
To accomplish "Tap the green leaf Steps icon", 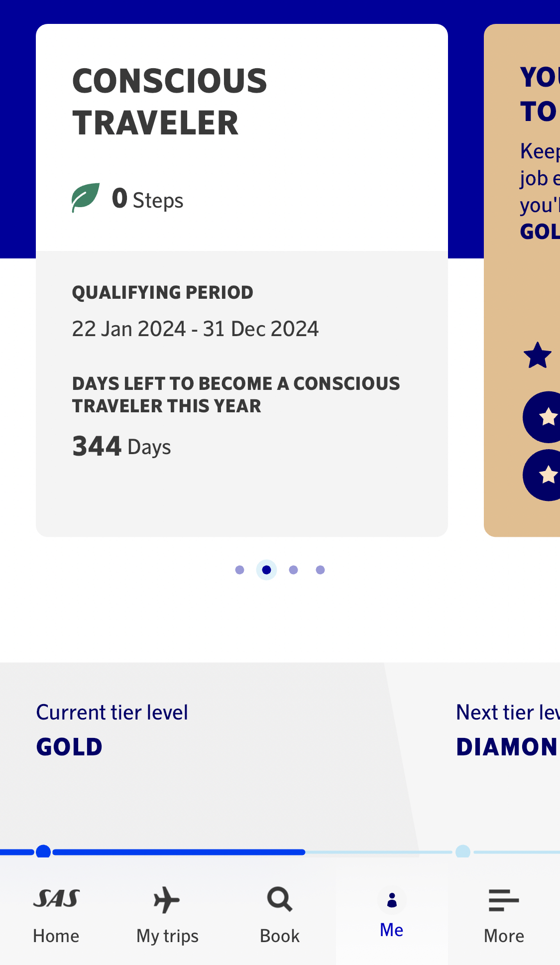I will tap(86, 197).
